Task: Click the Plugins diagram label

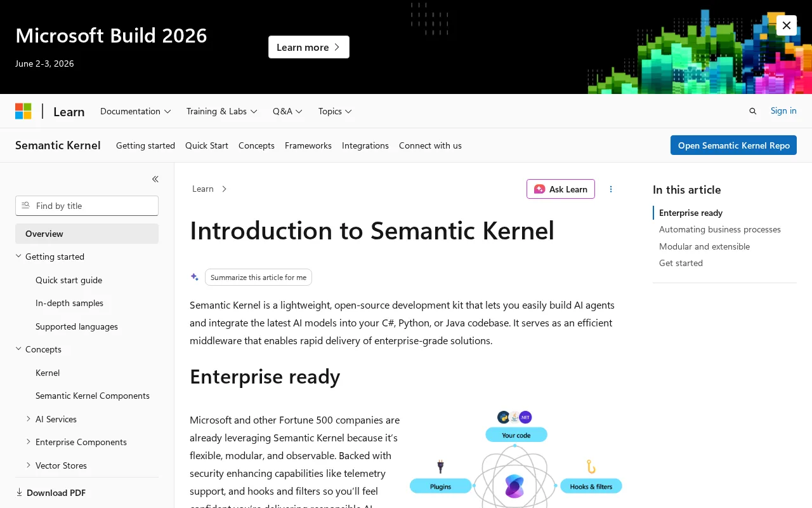Action: [x=440, y=486]
